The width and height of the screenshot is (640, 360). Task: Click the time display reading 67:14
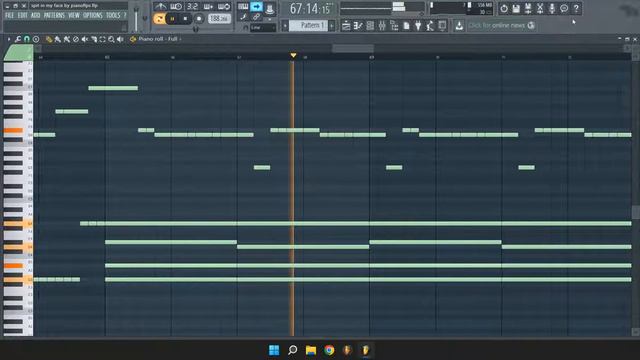coord(311,9)
